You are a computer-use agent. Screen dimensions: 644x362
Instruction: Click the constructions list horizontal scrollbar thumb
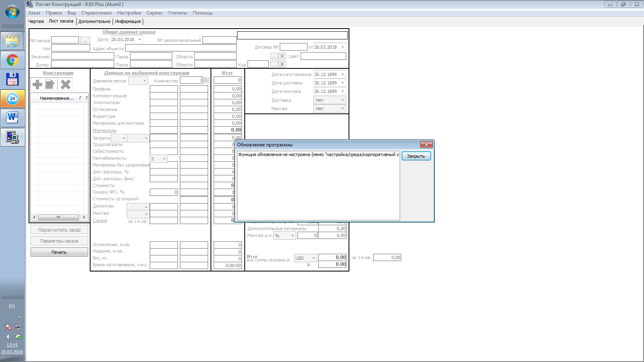[x=58, y=217]
